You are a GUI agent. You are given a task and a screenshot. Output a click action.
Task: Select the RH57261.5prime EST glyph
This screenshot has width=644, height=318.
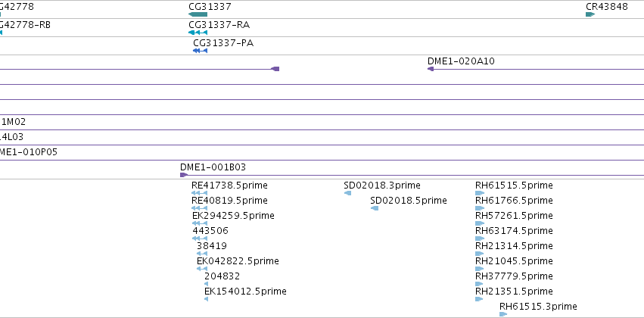click(x=480, y=223)
